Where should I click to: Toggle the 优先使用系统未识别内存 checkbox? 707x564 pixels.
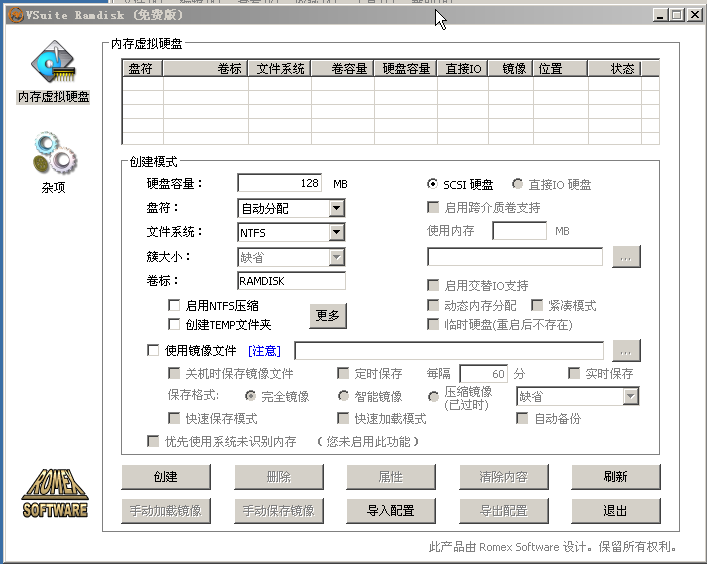pos(153,441)
